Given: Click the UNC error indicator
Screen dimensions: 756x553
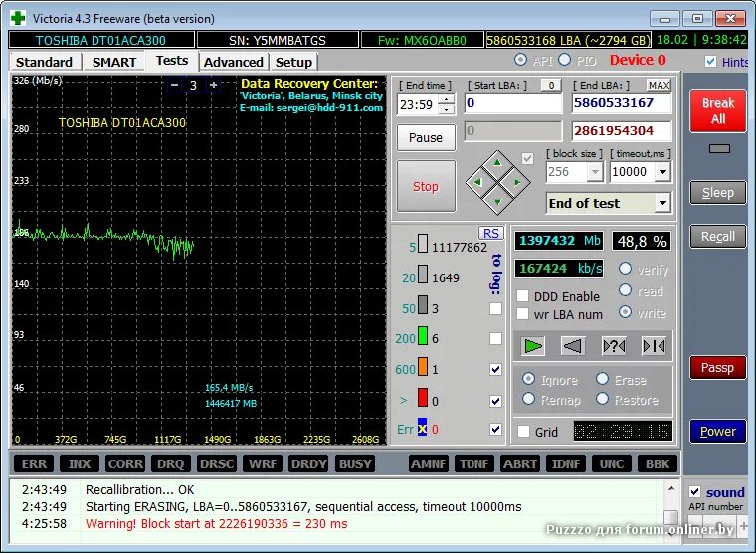Looking at the screenshot, I should pos(612,463).
